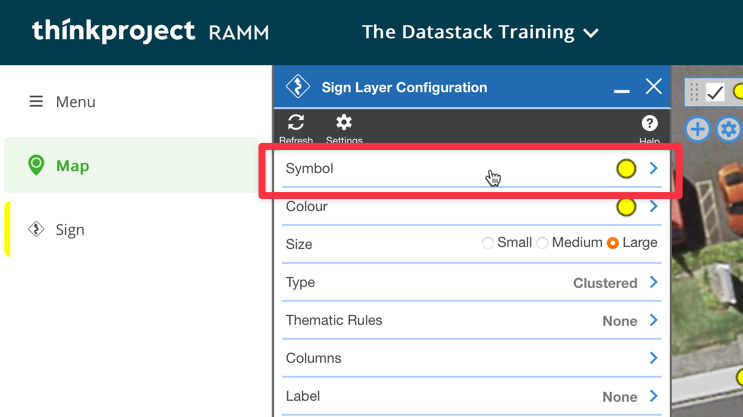Toggle the checkmark box on the map toolbar
Viewport: 743px width, 417px height.
[x=715, y=92]
